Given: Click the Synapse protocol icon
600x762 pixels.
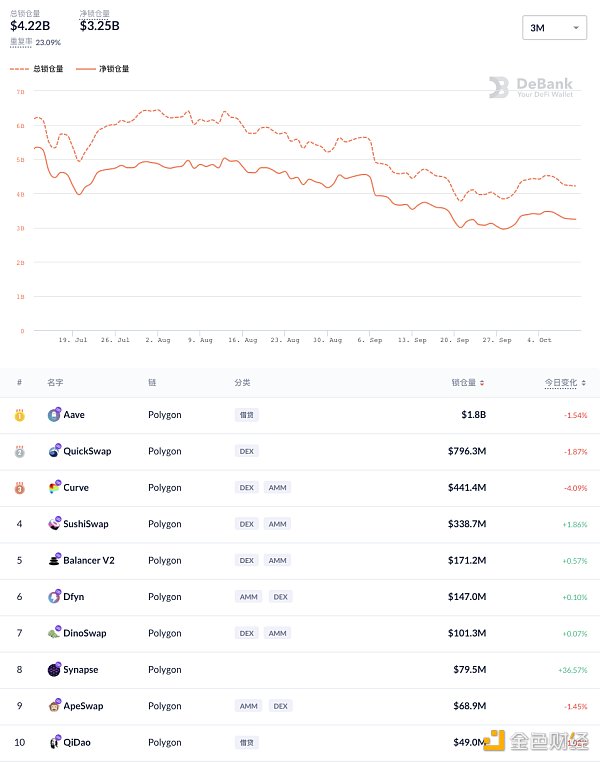Looking at the screenshot, I should tap(54, 670).
